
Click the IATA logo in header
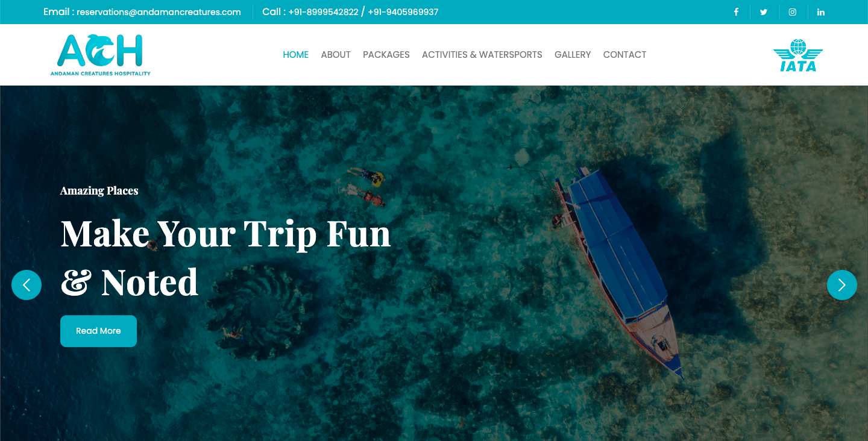(798, 55)
